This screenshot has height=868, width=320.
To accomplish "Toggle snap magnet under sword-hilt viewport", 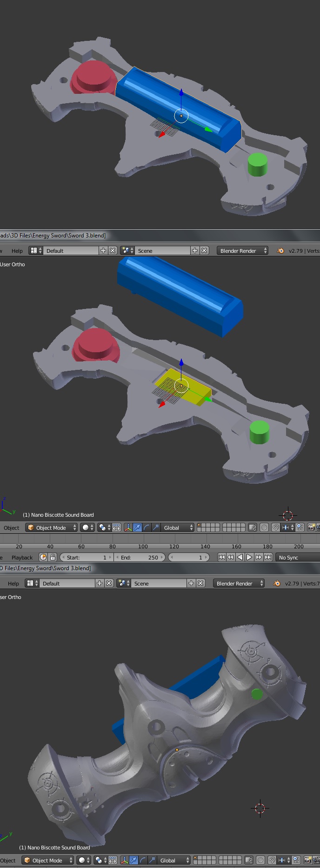I will (272, 860).
